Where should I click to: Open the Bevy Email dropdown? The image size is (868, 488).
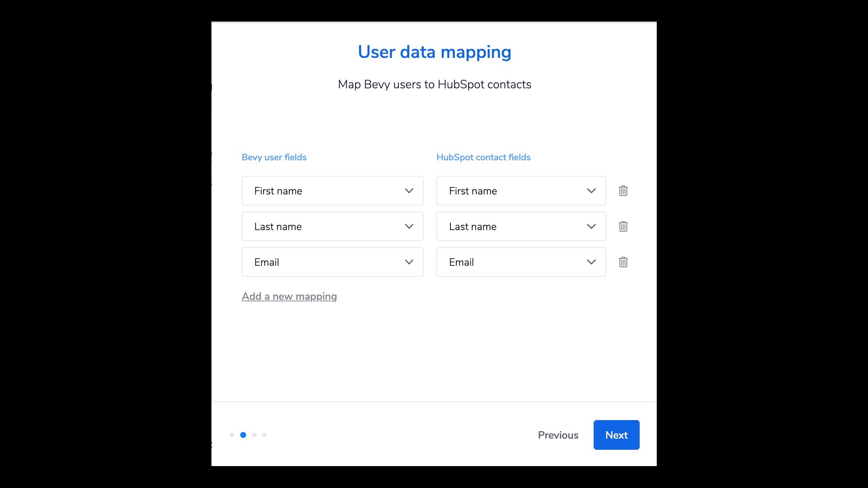click(x=332, y=262)
